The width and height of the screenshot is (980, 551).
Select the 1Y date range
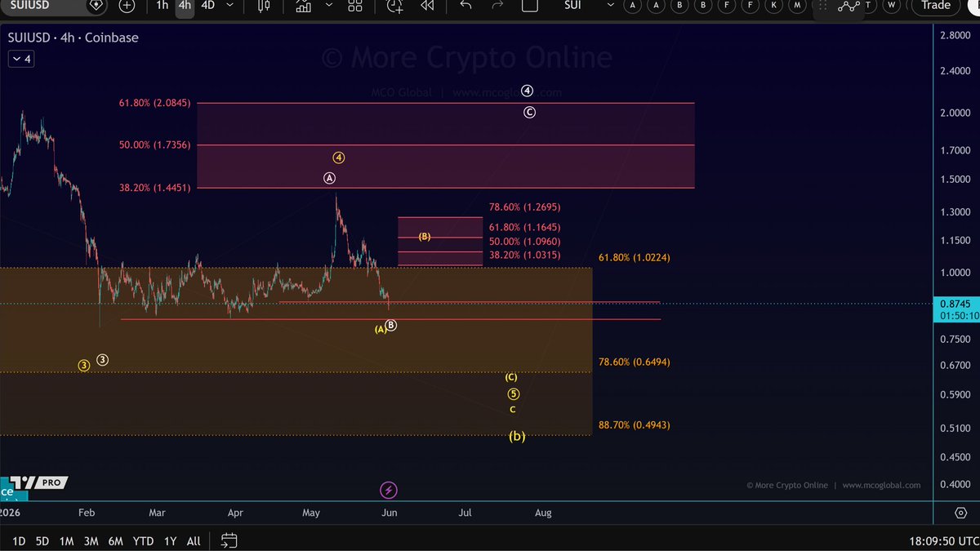point(170,541)
